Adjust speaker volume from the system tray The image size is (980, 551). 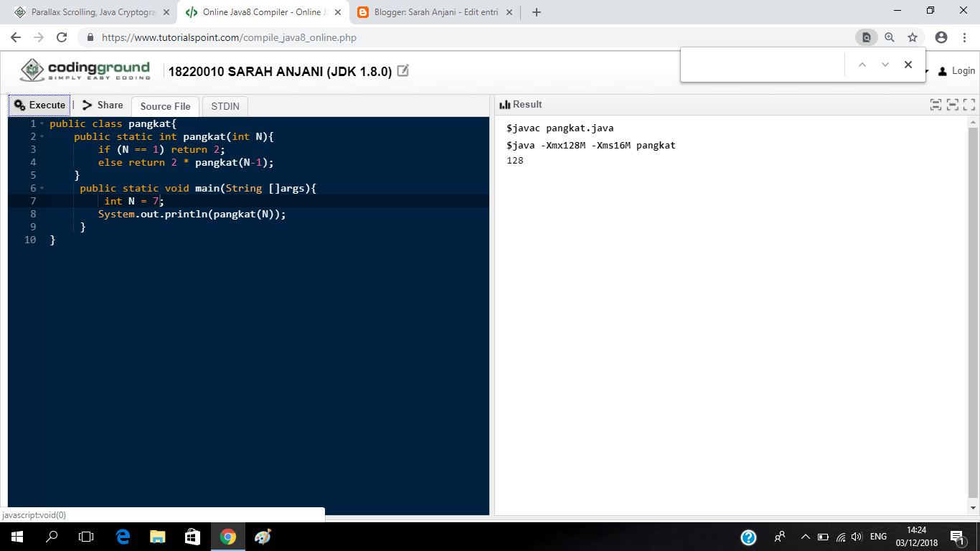857,535
